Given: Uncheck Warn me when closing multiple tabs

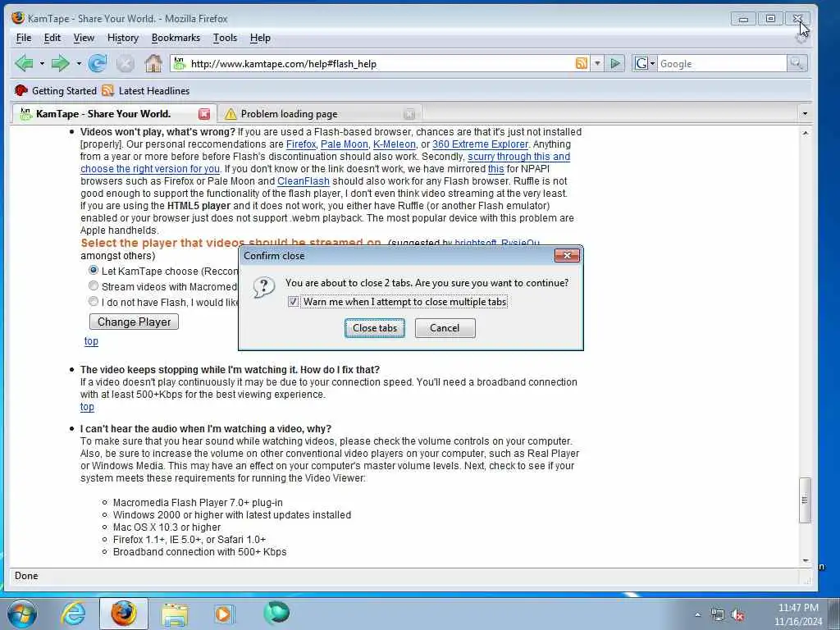Looking at the screenshot, I should pyautogui.click(x=293, y=302).
